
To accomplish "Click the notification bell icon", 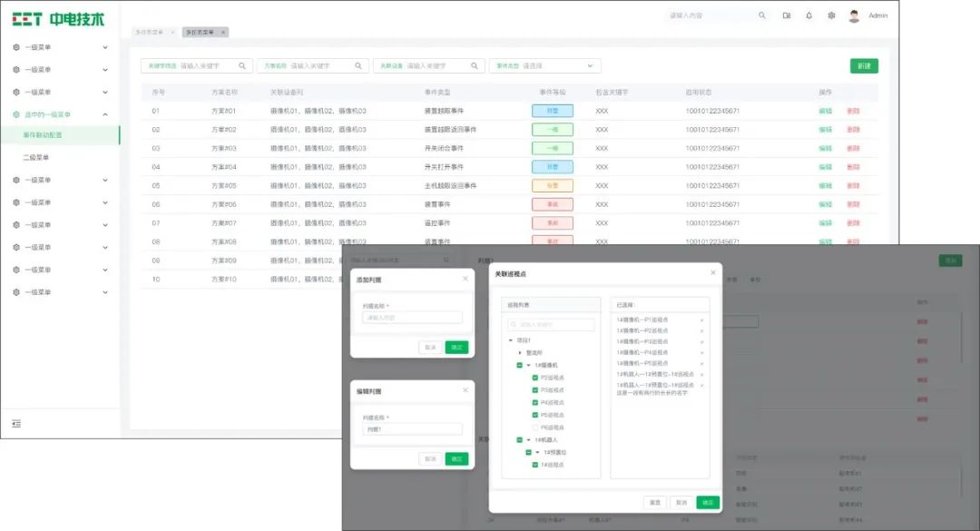I will (x=808, y=15).
